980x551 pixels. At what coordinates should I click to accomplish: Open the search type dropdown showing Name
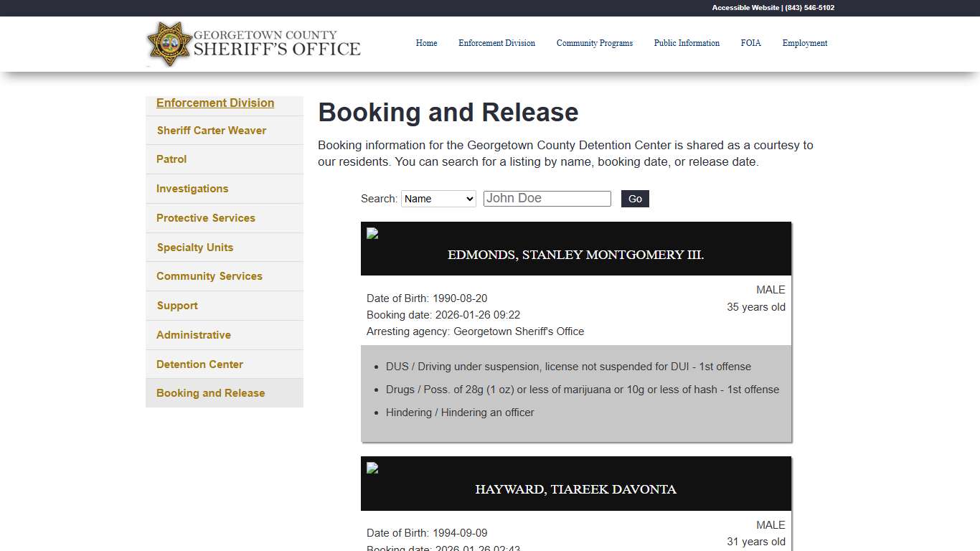tap(438, 199)
